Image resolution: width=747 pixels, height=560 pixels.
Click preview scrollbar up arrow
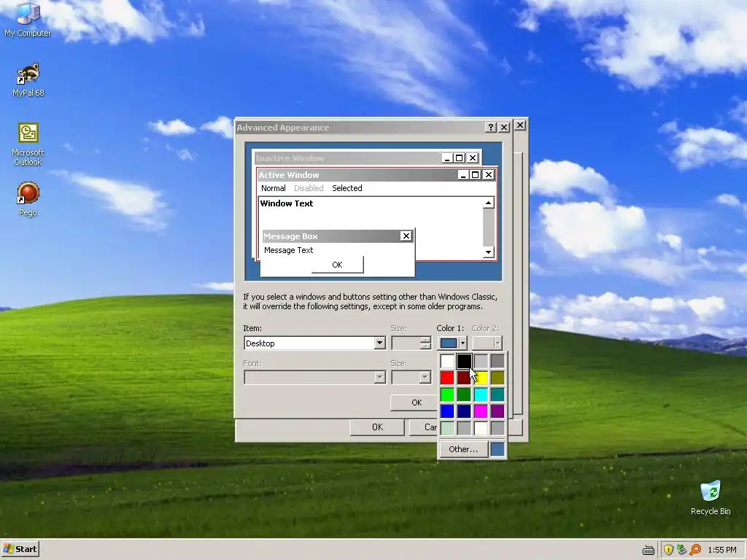tap(488, 203)
